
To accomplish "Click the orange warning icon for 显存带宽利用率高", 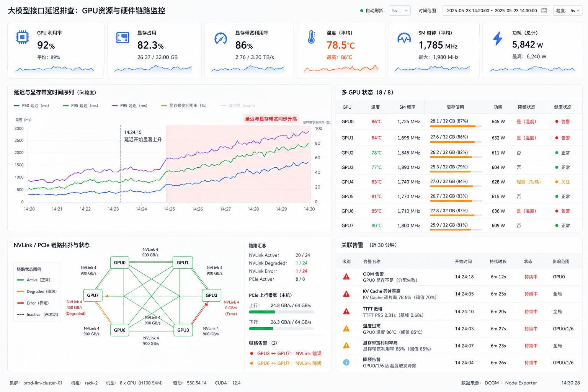I will (x=346, y=346).
